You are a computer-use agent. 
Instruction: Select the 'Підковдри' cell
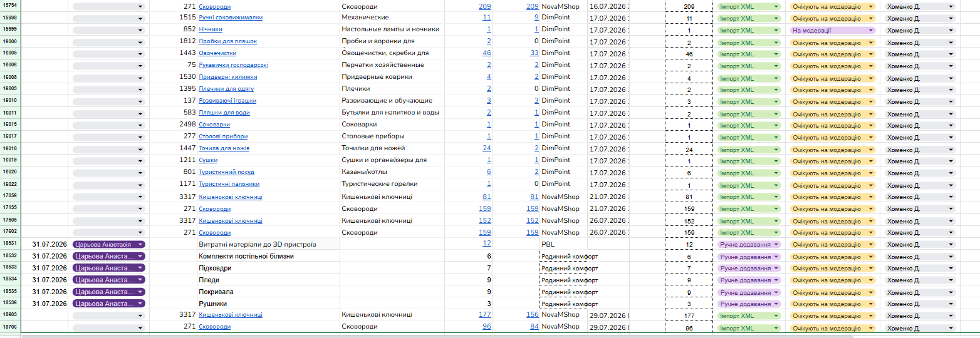(x=268, y=268)
